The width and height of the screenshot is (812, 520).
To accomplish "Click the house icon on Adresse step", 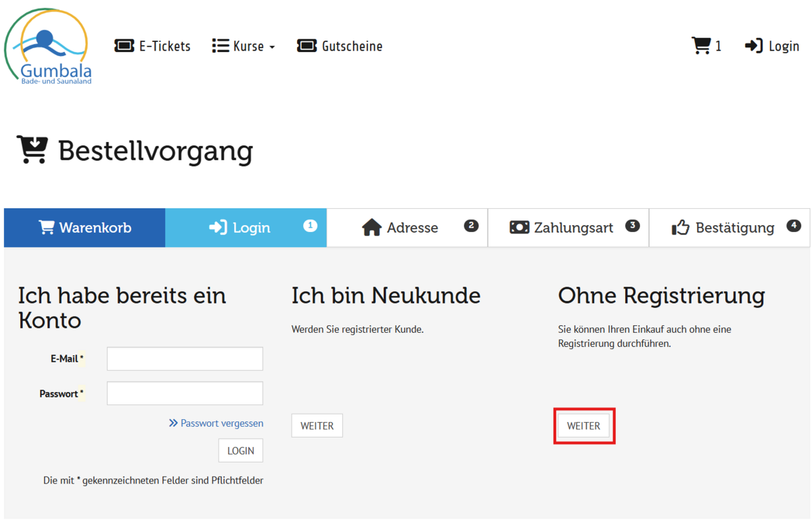I will tap(371, 228).
